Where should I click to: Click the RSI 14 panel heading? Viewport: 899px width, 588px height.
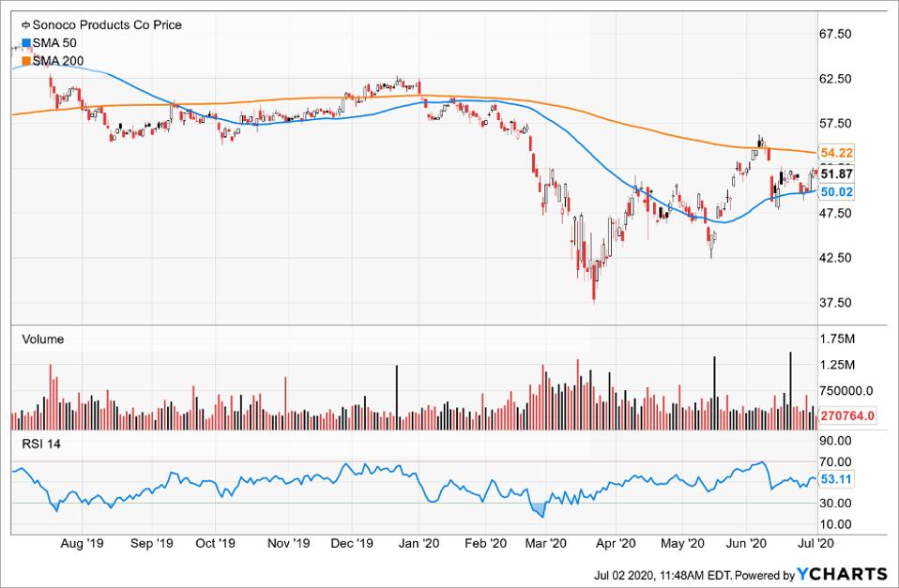click(41, 445)
